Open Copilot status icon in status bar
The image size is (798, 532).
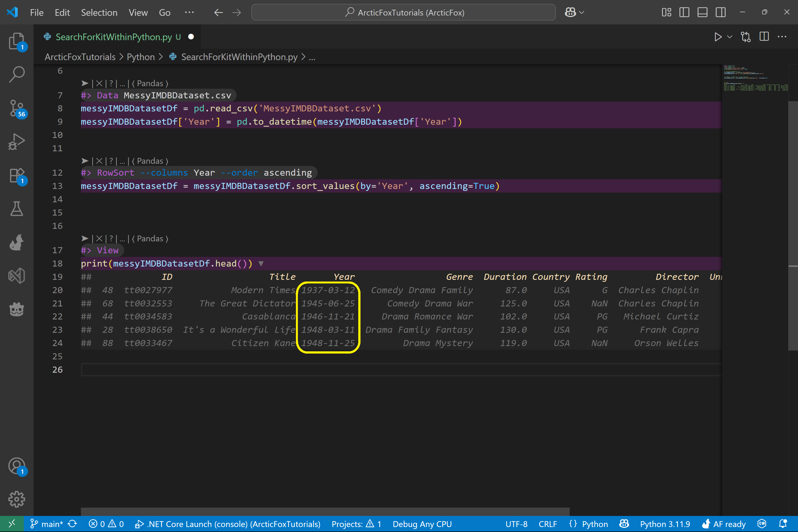624,524
